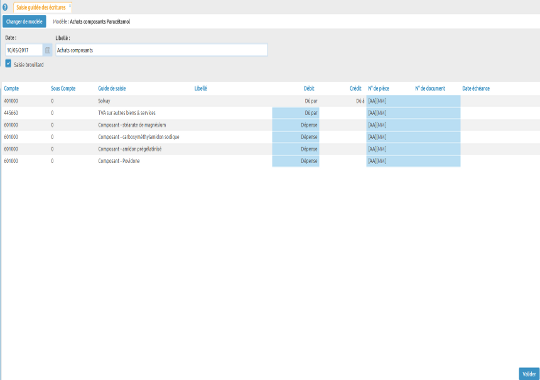Click the Débit field for Povidone row
The image size is (540, 380).
click(295, 161)
